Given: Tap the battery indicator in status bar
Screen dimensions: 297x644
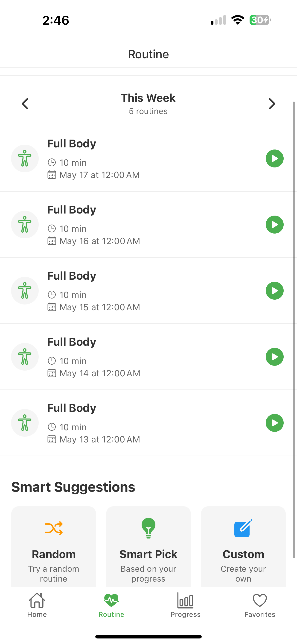Looking at the screenshot, I should [x=260, y=20].
